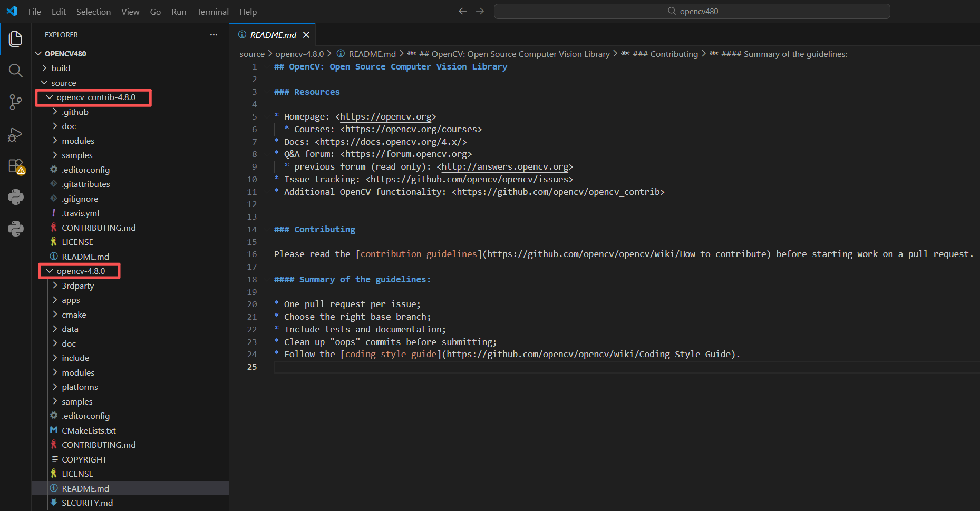Open the Selection menu

pos(93,12)
